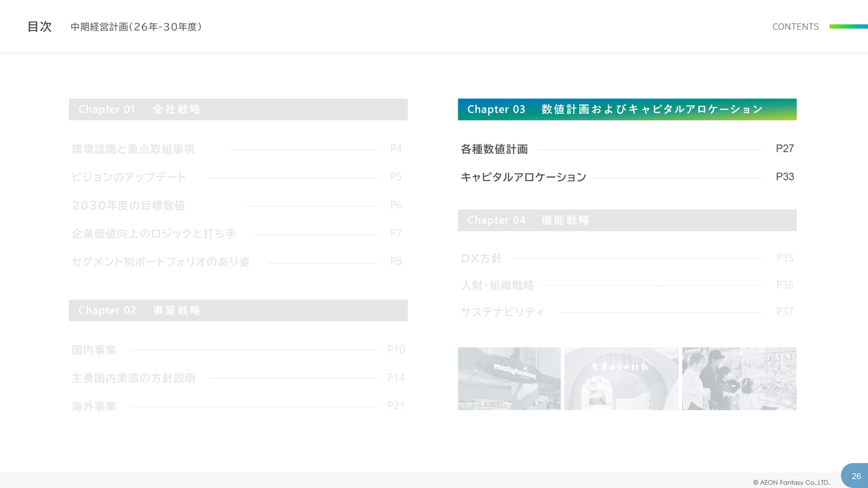Viewport: 868px width, 488px height.
Task: Click the CONTENTS label in header
Action: pyautogui.click(x=795, y=26)
